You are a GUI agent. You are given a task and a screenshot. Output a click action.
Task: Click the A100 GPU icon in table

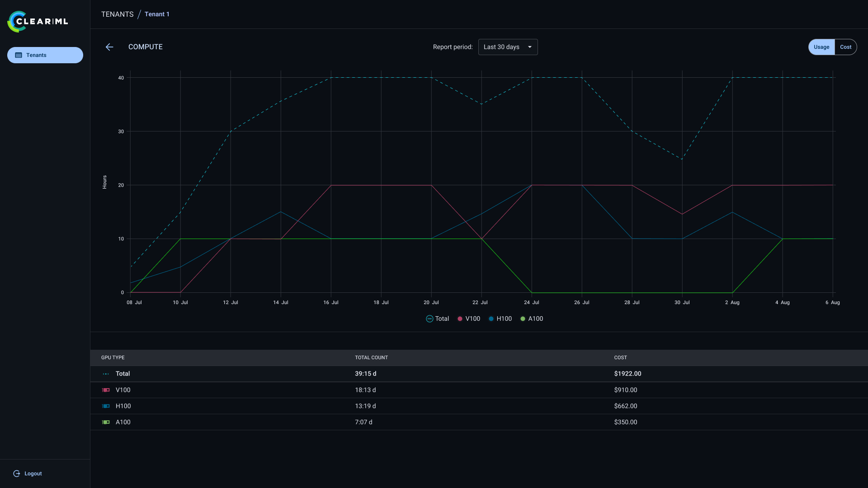(106, 422)
